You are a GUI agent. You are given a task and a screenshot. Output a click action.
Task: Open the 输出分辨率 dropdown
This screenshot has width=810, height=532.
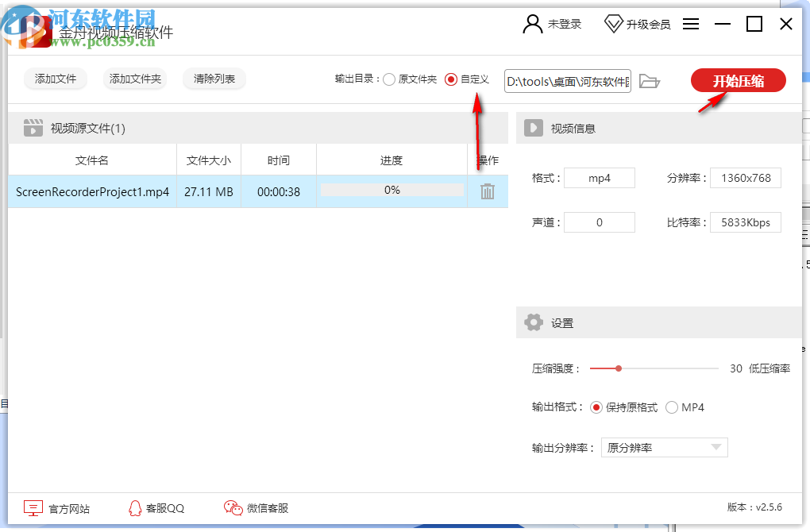718,447
